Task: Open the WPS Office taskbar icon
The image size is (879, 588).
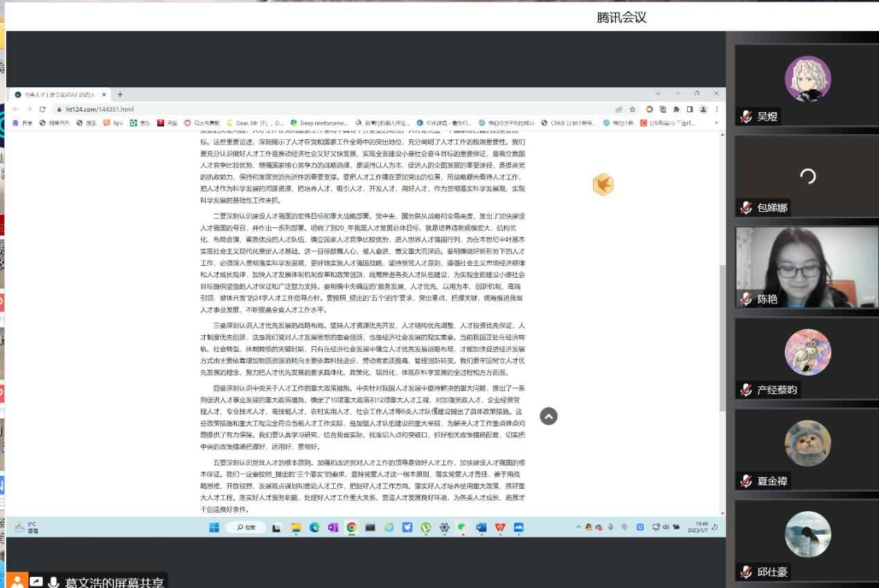Action: click(500, 528)
